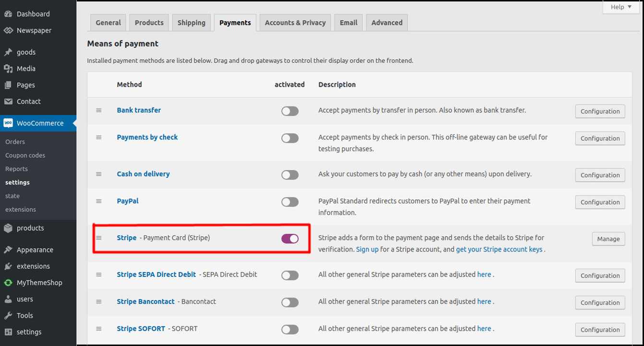Enable the Bank transfer toggle
The width and height of the screenshot is (644, 346).
pos(290,111)
